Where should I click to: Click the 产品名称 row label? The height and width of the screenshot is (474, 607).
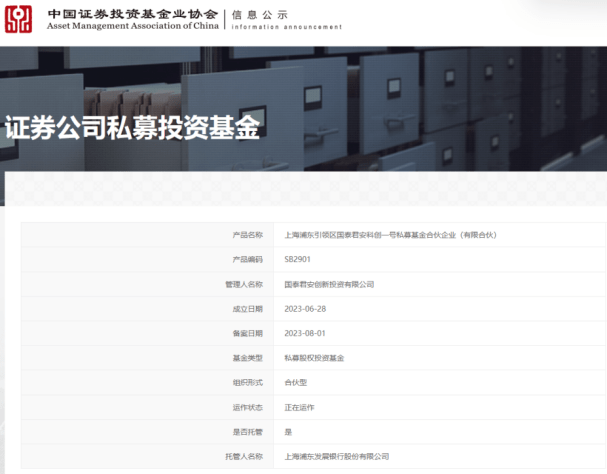click(247, 235)
